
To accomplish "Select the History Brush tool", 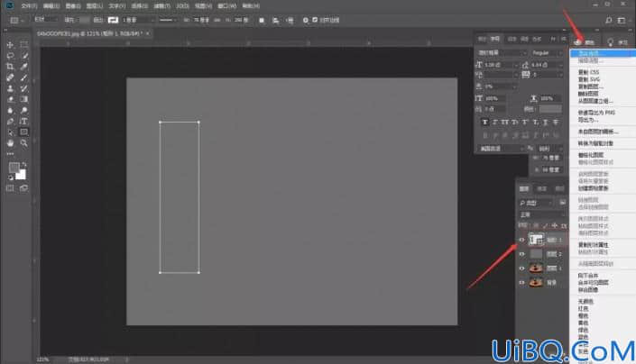I will tap(24, 88).
